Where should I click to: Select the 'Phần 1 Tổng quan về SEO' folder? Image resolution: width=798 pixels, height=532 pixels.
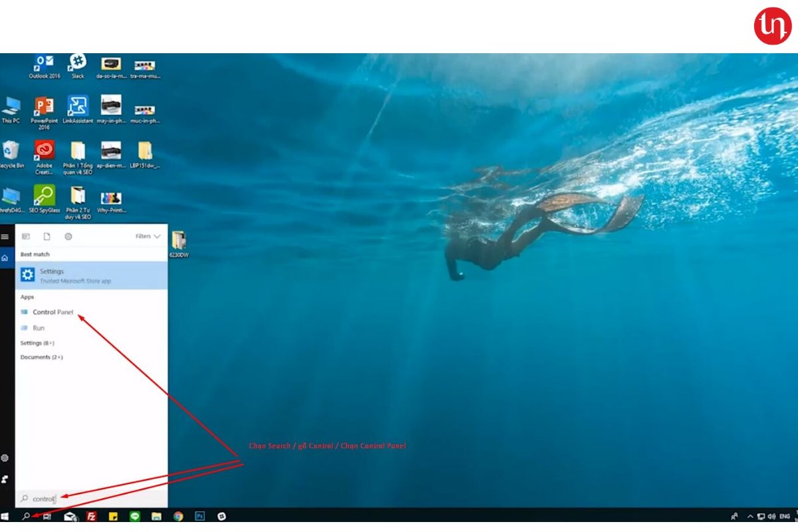coord(78,158)
